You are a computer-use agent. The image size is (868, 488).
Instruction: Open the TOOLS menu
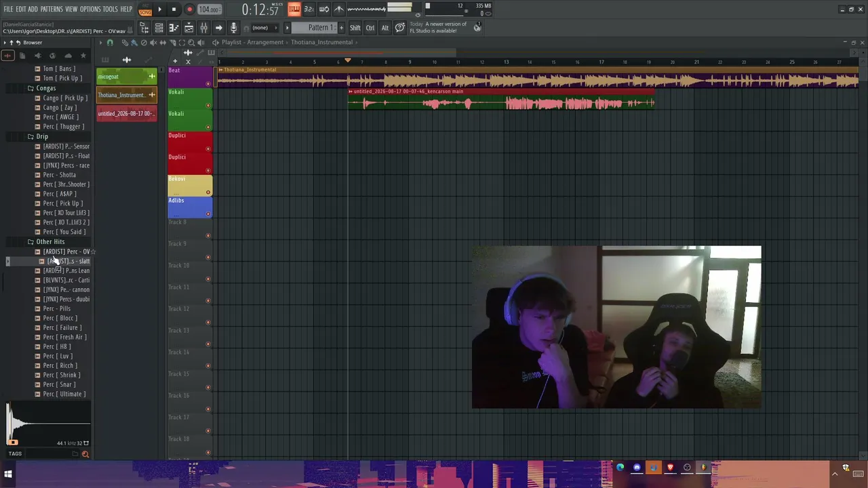pyautogui.click(x=110, y=9)
